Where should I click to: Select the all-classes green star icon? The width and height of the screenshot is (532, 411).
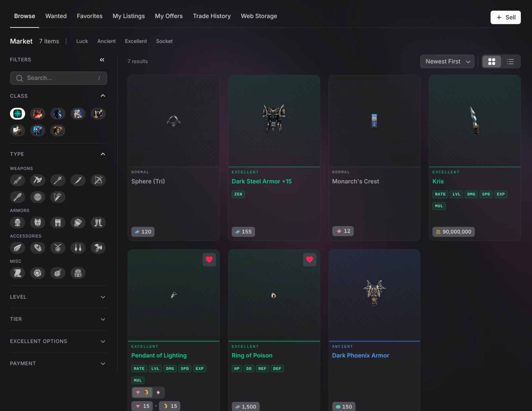pos(17,114)
